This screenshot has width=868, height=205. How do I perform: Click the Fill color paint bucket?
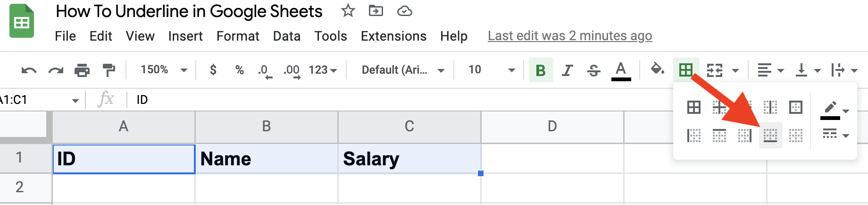click(657, 69)
